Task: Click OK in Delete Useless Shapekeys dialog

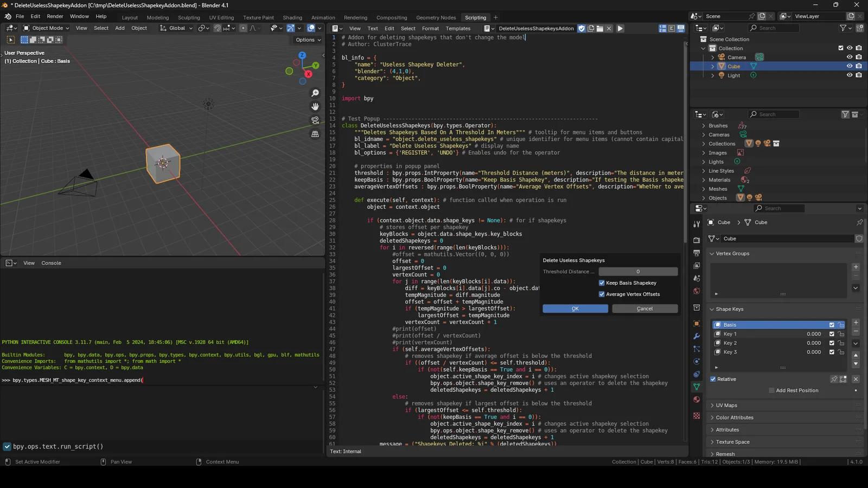Action: 575,309
